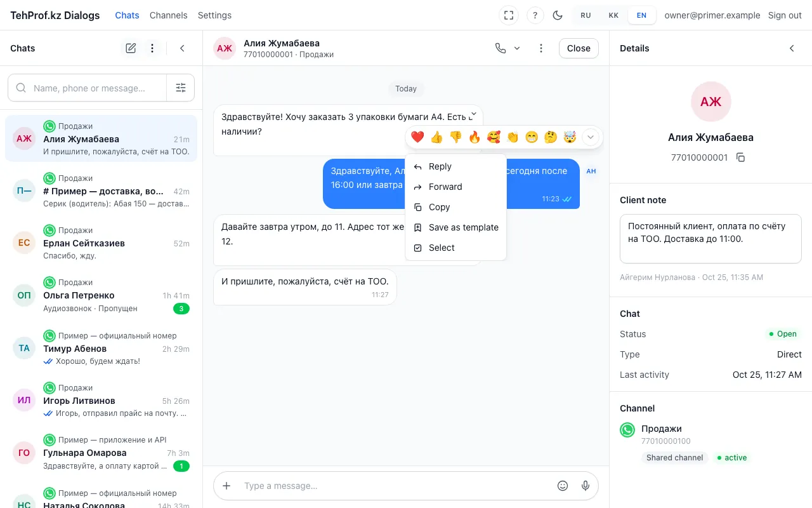Choose Save as template
812x508 pixels.
pos(455,227)
